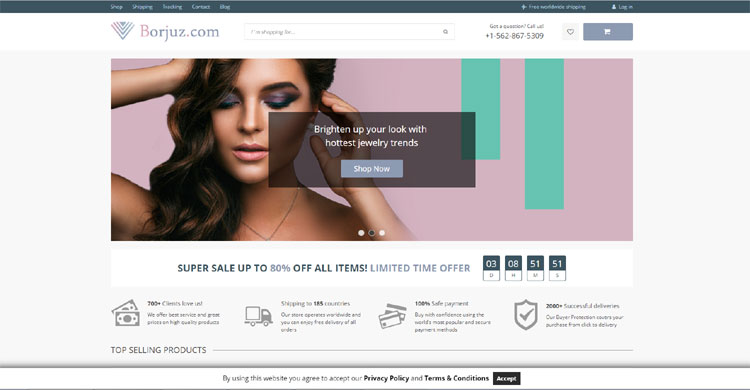
Task: Click '2000+ Successful deliveries' heading
Action: pyautogui.click(x=583, y=306)
